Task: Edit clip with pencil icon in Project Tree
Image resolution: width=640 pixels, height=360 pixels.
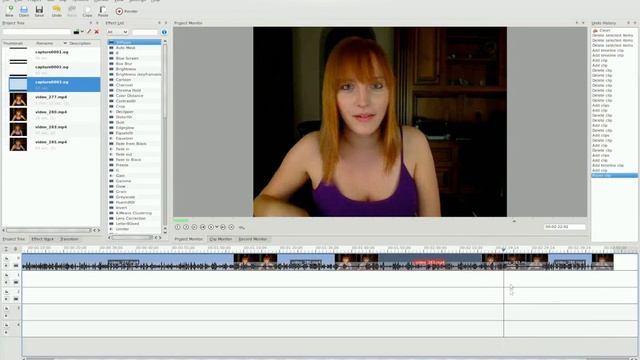Action: click(x=89, y=32)
